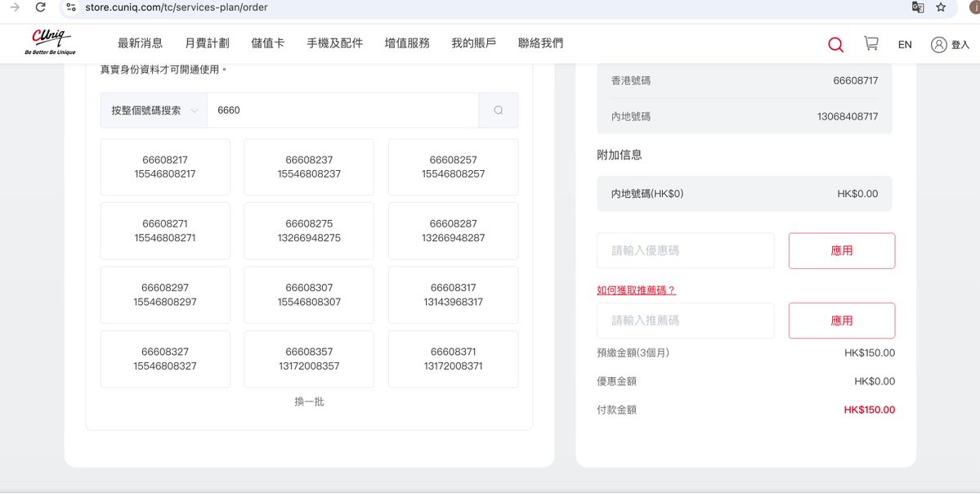Screen dimensions: 980x494
Task: Select number 66608271
Action: [x=165, y=231]
